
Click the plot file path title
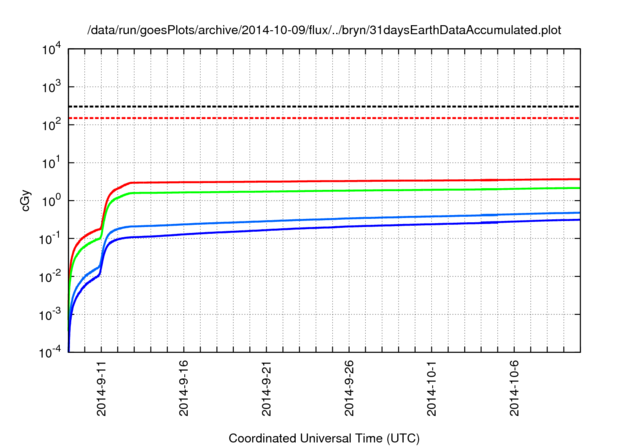[324, 30]
